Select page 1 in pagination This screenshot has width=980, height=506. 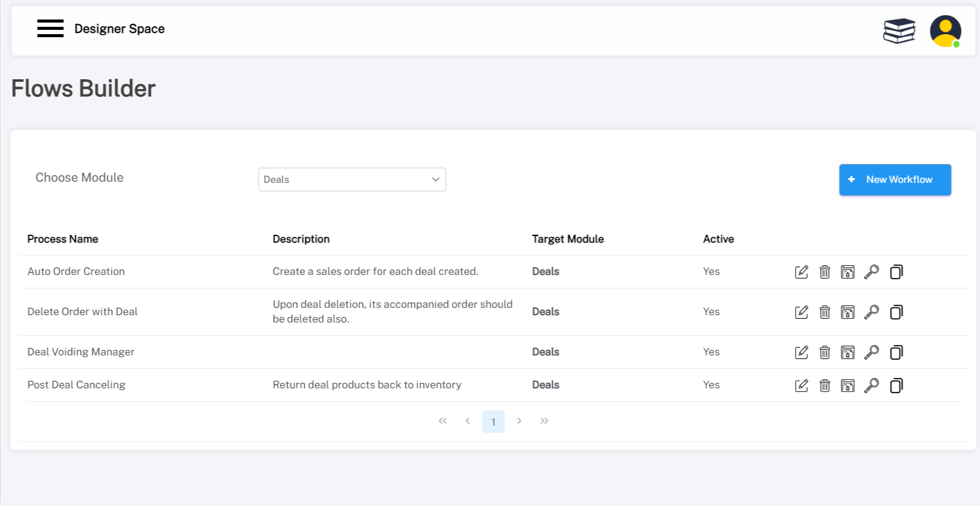pos(493,421)
